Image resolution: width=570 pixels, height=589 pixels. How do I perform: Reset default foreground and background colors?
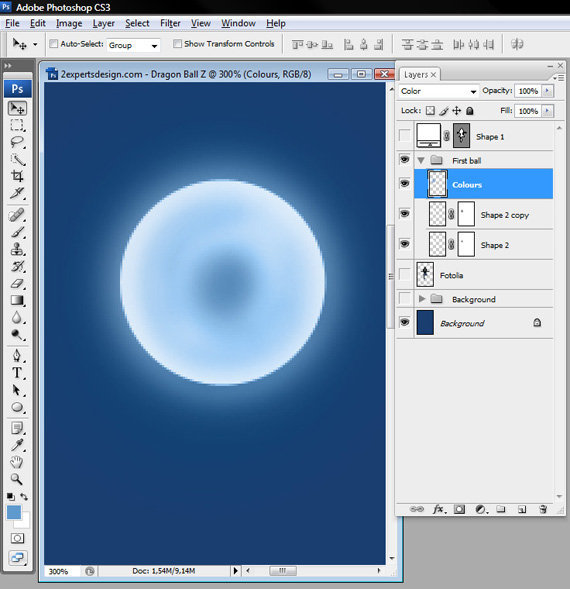(11, 497)
